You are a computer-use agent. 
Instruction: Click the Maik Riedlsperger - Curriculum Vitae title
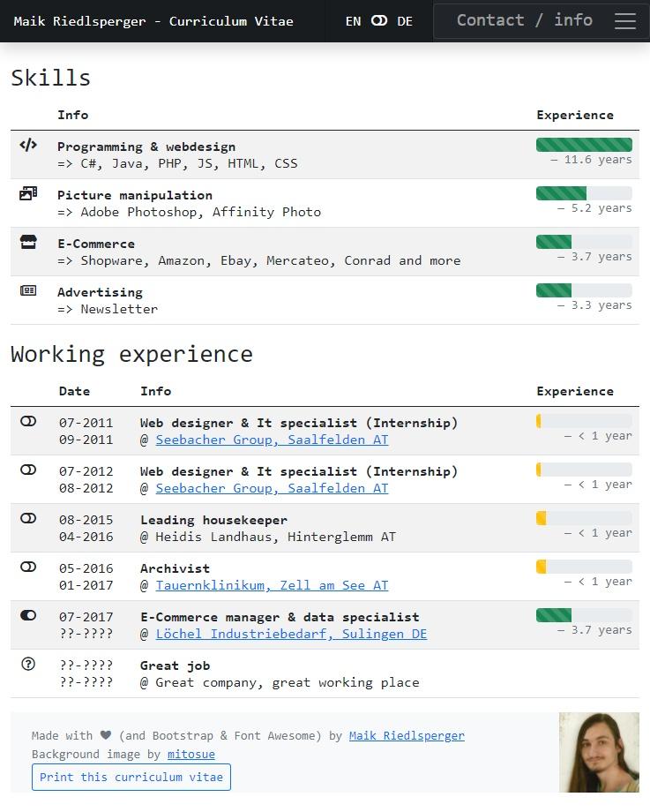pyautogui.click(x=153, y=21)
